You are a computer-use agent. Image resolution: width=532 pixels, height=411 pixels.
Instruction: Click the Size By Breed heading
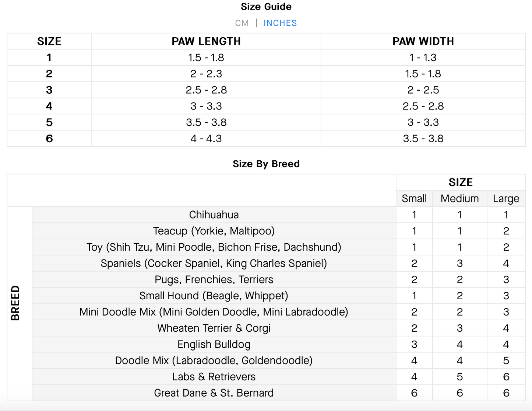click(x=266, y=164)
